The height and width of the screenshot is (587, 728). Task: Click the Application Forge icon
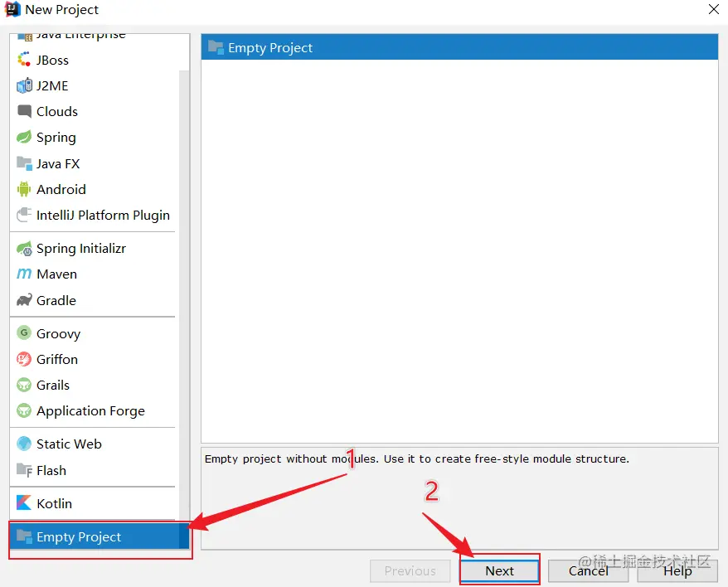(x=24, y=410)
